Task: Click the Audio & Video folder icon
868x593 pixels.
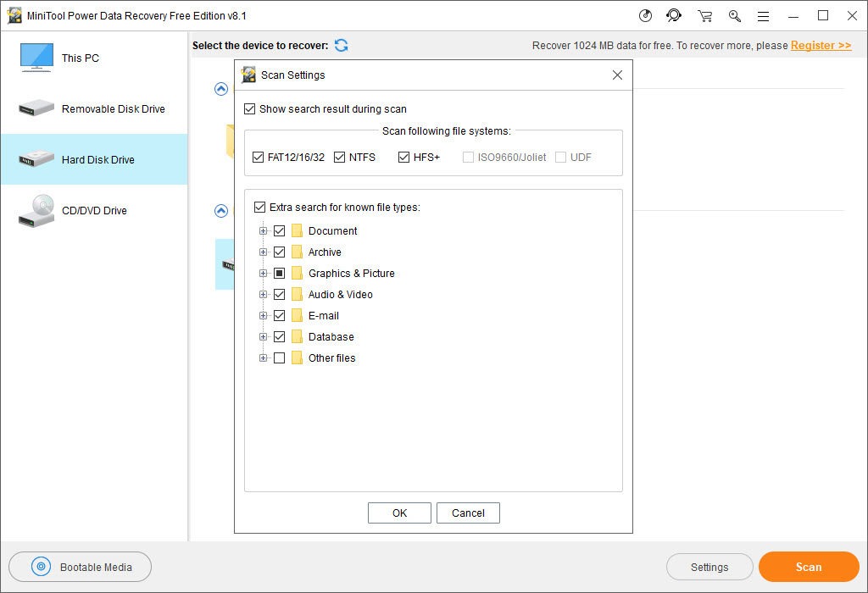Action: (297, 294)
